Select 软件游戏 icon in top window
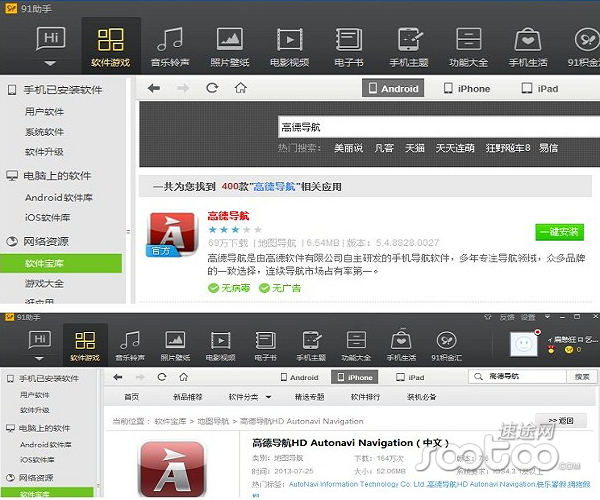This screenshot has height=500, width=600. pyautogui.click(x=111, y=47)
